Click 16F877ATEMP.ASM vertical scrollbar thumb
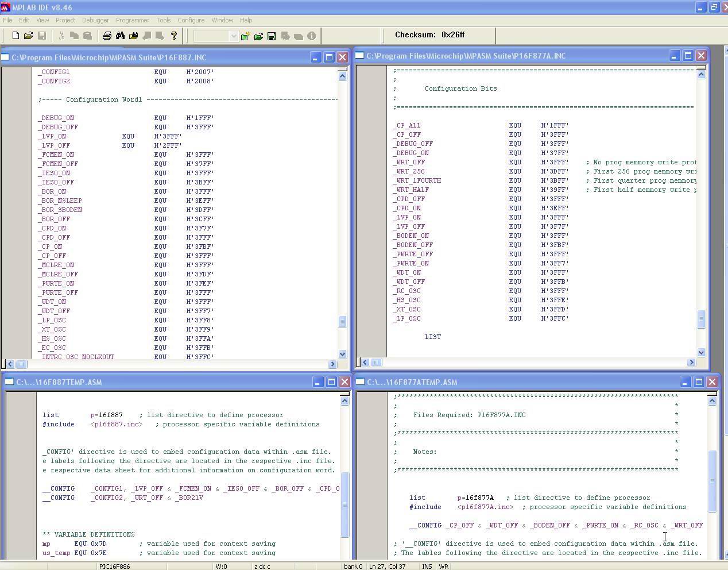Viewport: 728px width, 570px height. [x=712, y=481]
